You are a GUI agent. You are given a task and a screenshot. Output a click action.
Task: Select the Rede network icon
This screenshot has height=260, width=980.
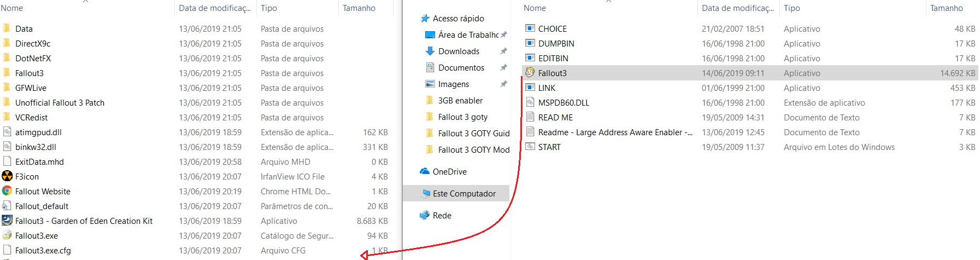[425, 215]
